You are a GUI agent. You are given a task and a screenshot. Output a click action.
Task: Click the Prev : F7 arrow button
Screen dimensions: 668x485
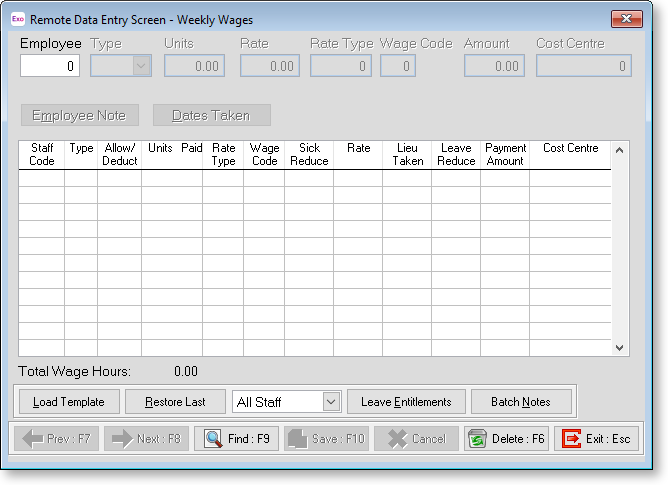point(56,439)
